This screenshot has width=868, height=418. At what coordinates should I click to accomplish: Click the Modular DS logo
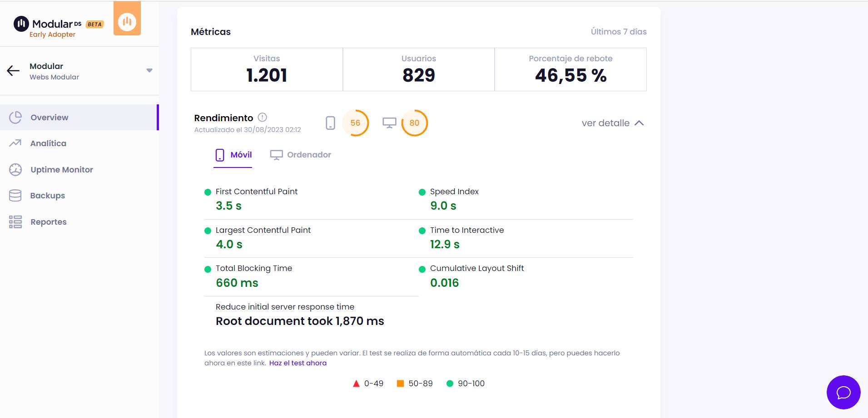coord(50,23)
